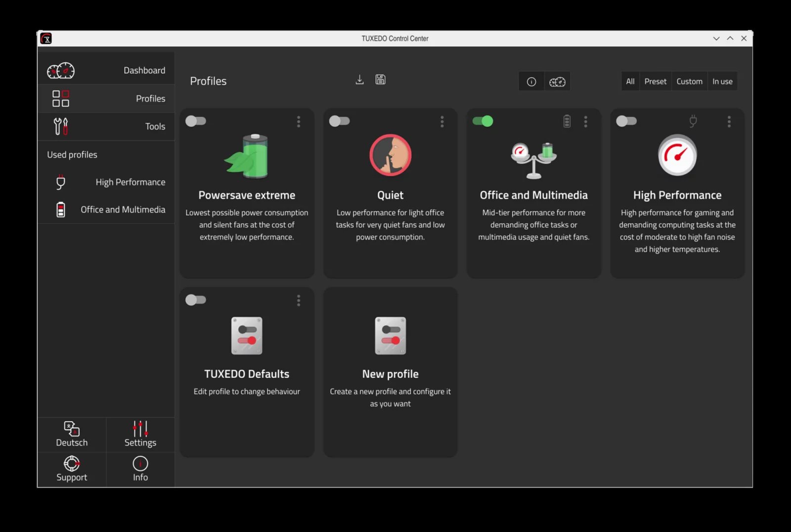This screenshot has height=532, width=791.
Task: Click the Profiles grid icon in sidebar
Action: [61, 98]
